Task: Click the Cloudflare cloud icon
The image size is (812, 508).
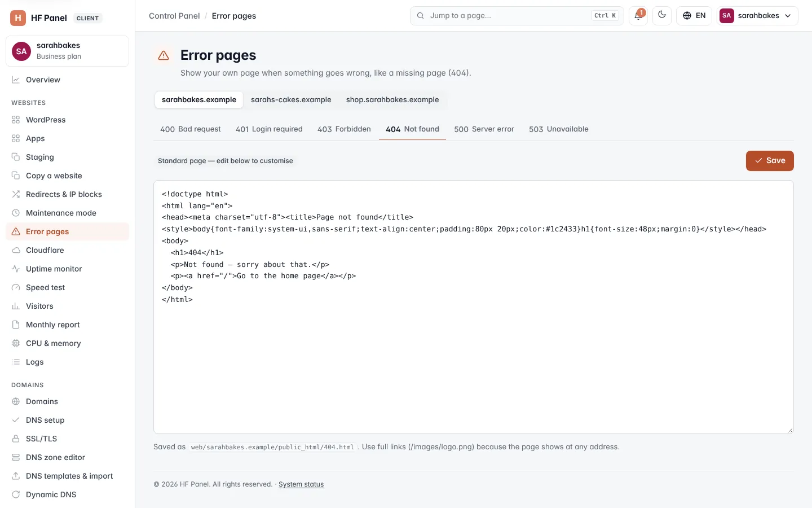Action: coord(16,250)
